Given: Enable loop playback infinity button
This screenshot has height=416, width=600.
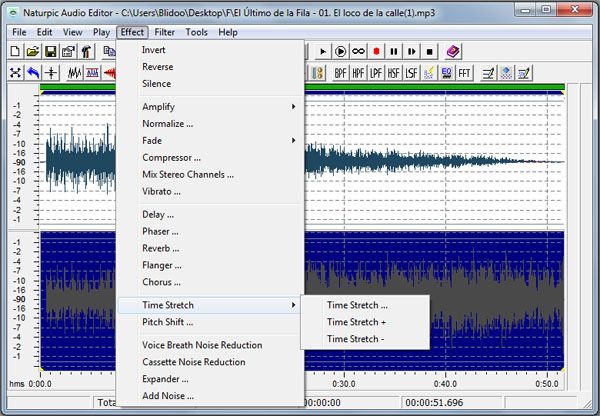Looking at the screenshot, I should (x=358, y=51).
